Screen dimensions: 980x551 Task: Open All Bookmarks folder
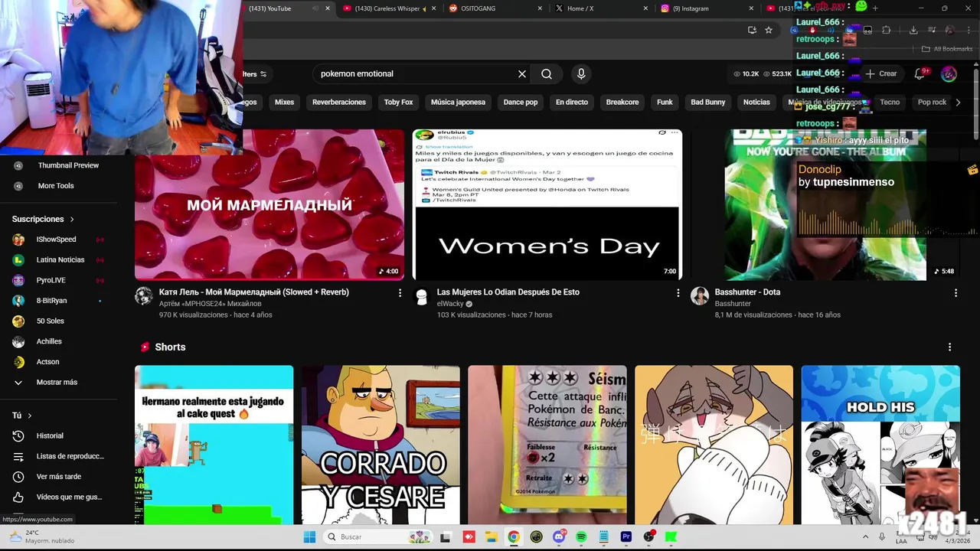pos(947,49)
